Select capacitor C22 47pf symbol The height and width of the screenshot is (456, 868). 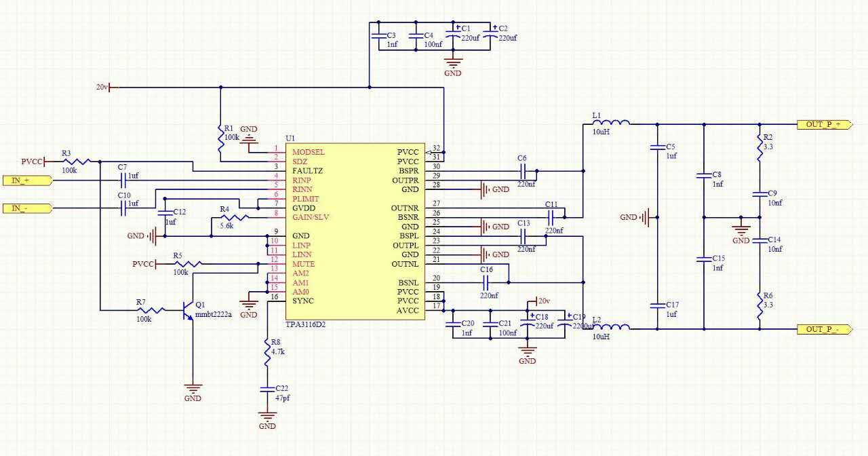(x=267, y=389)
